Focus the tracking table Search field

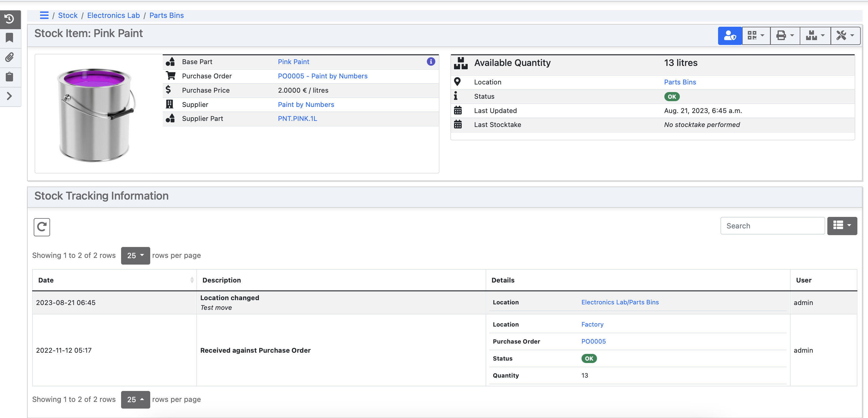772,226
